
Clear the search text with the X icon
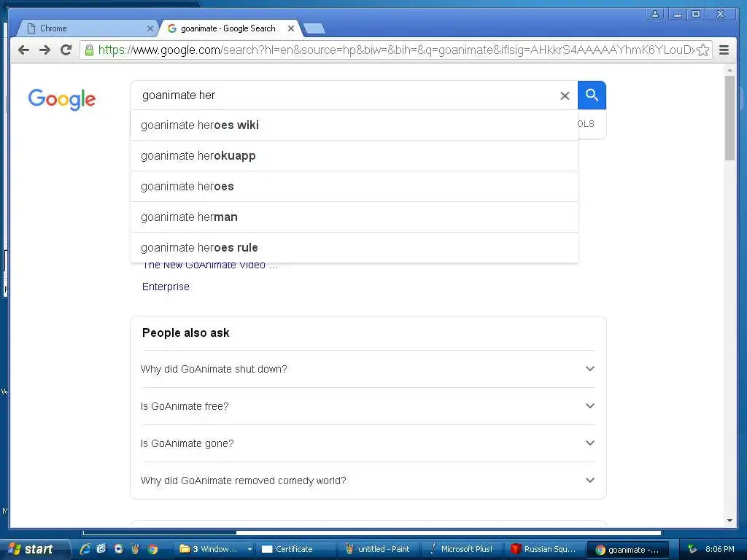[x=565, y=96]
